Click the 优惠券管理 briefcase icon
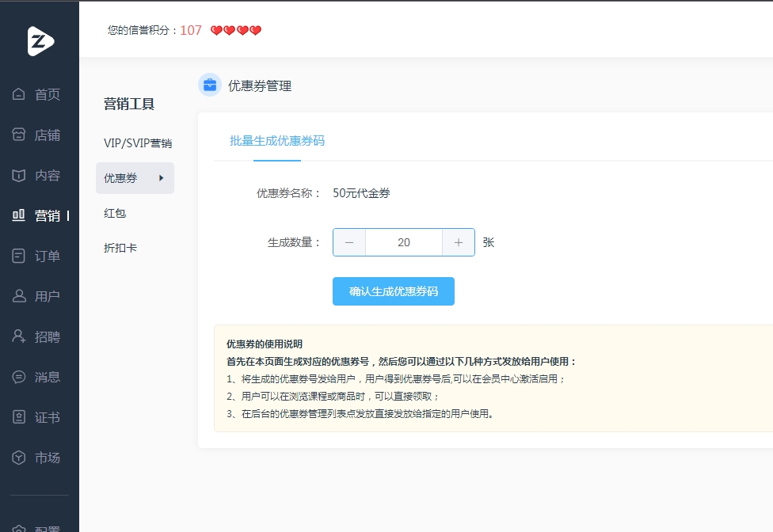 click(x=210, y=85)
